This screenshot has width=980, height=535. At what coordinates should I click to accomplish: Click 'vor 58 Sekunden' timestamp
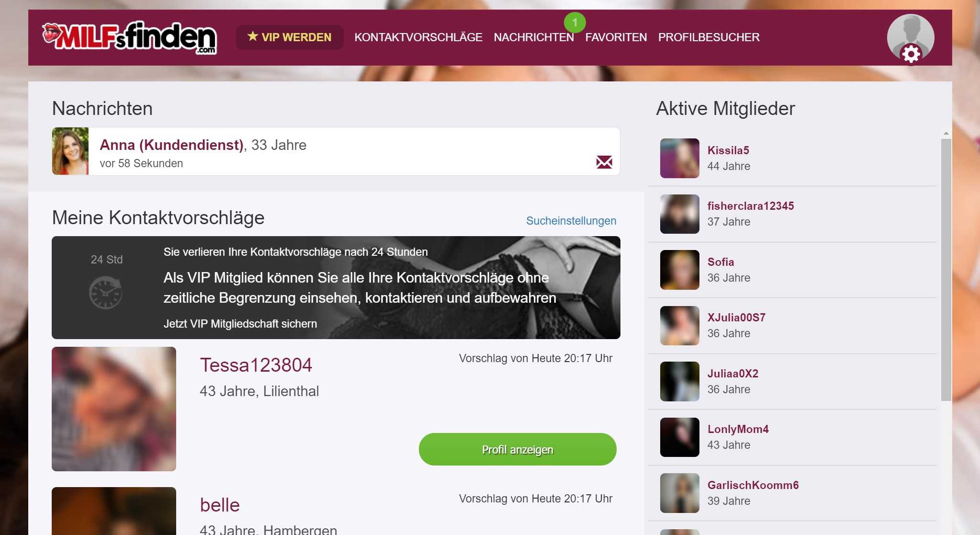[x=141, y=163]
